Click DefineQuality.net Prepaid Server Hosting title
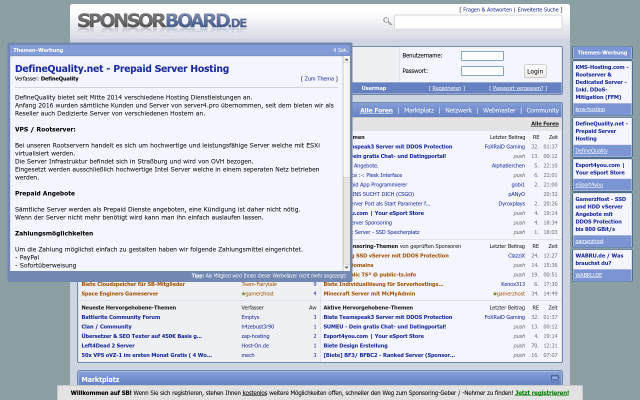Viewport: 640px width, 400px height. point(121,68)
